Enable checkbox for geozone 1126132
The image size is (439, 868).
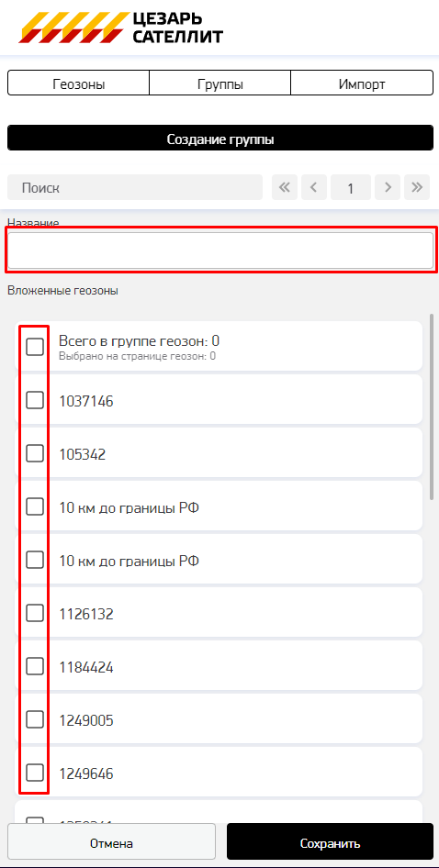35,613
